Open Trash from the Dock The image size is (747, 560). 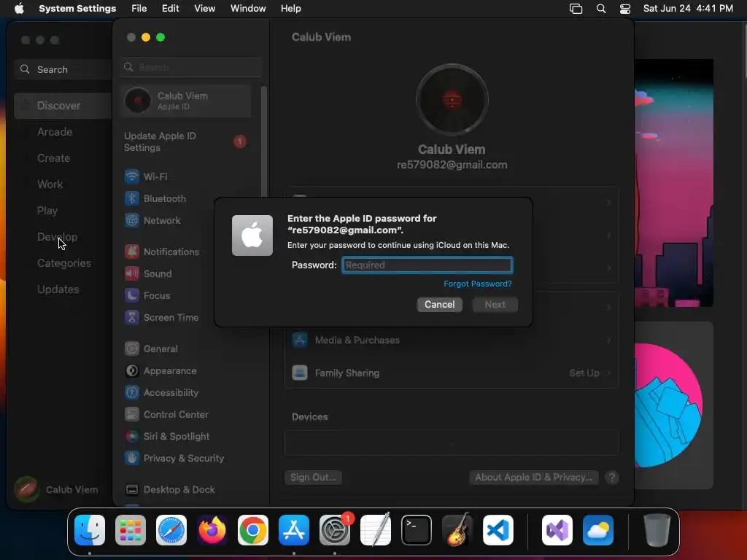coord(657,530)
